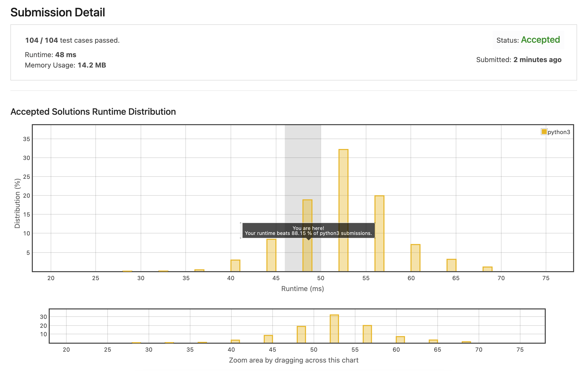This screenshot has height=371, width=588.
Task: Click the Submission Detail heading
Action: point(58,12)
